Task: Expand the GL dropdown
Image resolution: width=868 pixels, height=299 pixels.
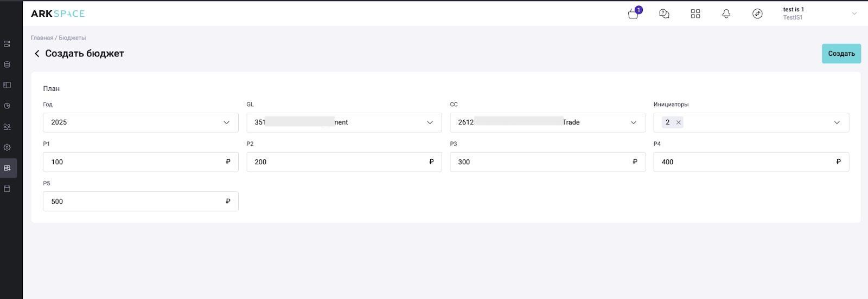Action: coord(344,122)
